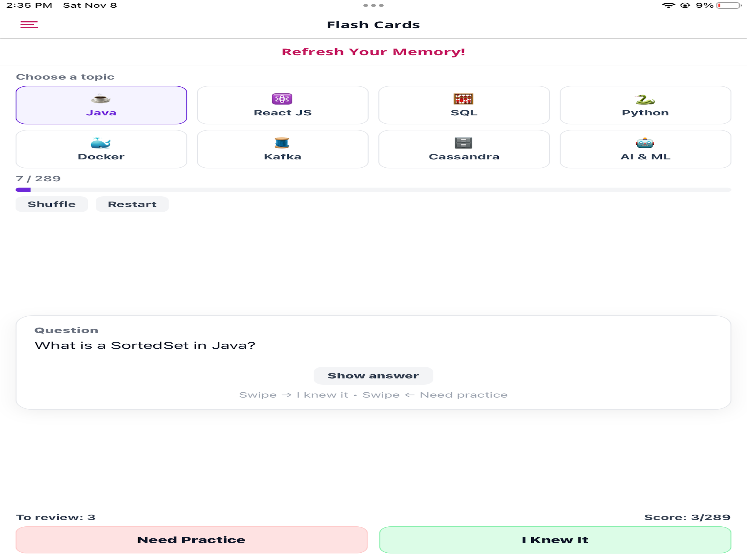
Task: Choose the Docker whale icon
Action: click(x=101, y=143)
